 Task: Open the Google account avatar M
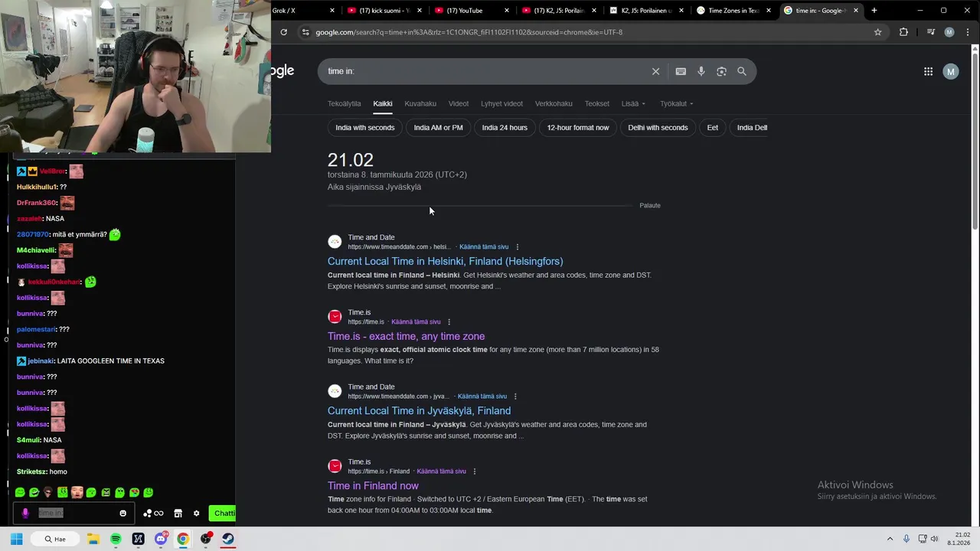(951, 71)
